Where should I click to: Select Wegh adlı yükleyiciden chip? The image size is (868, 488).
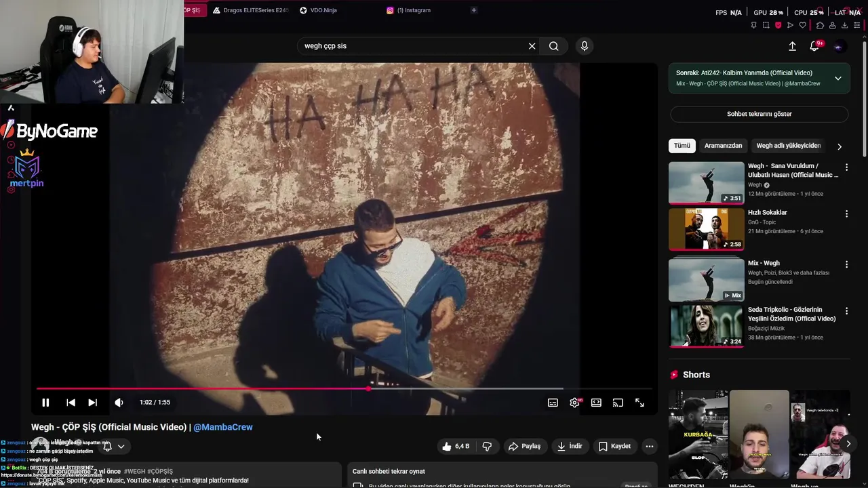coord(789,146)
